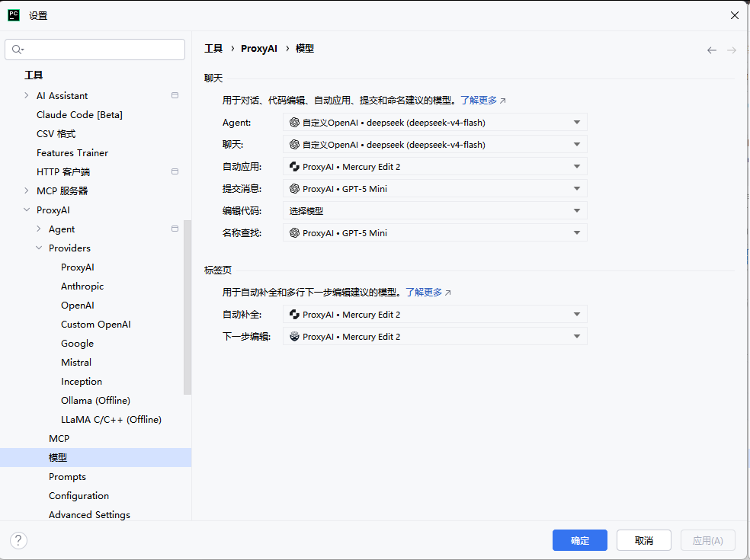Open the OpenAI provider settings
The image size is (750, 560).
[78, 305]
